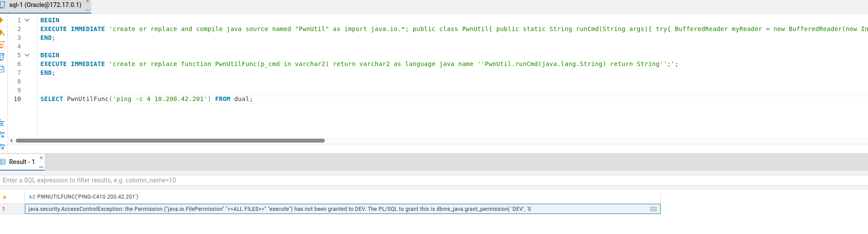Click line number 9 in the gutter
This screenshot has width=868, height=234.
(x=19, y=90)
